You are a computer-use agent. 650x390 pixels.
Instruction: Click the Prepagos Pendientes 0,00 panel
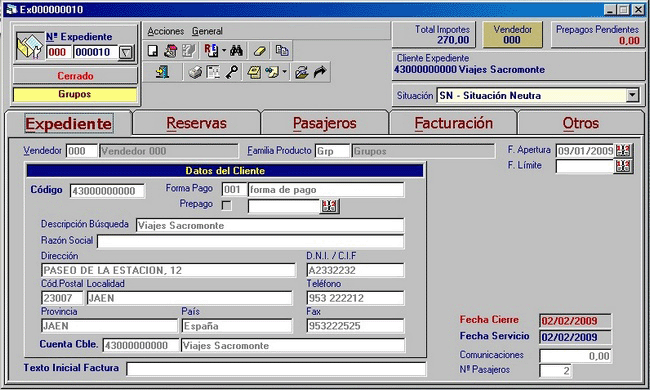597,35
